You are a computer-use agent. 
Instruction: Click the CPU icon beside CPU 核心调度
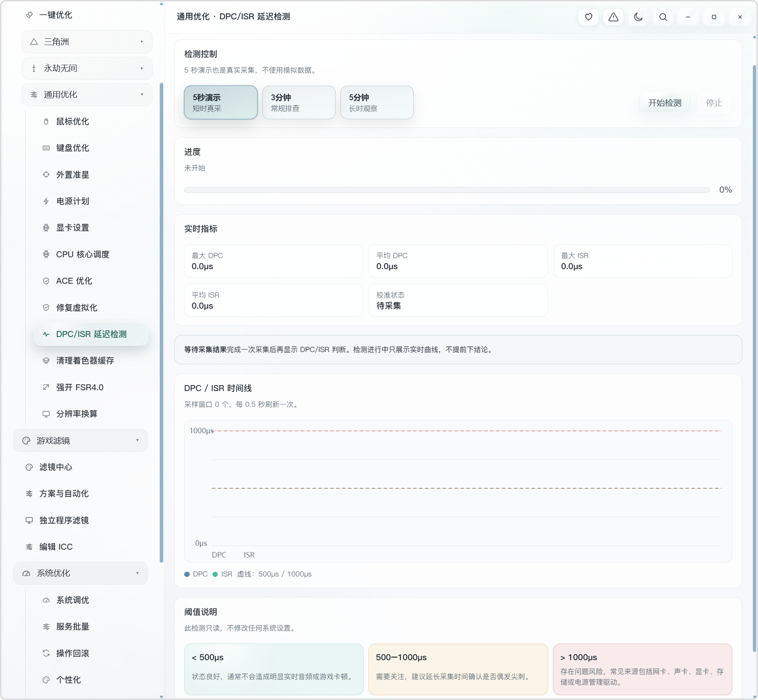pyautogui.click(x=46, y=254)
